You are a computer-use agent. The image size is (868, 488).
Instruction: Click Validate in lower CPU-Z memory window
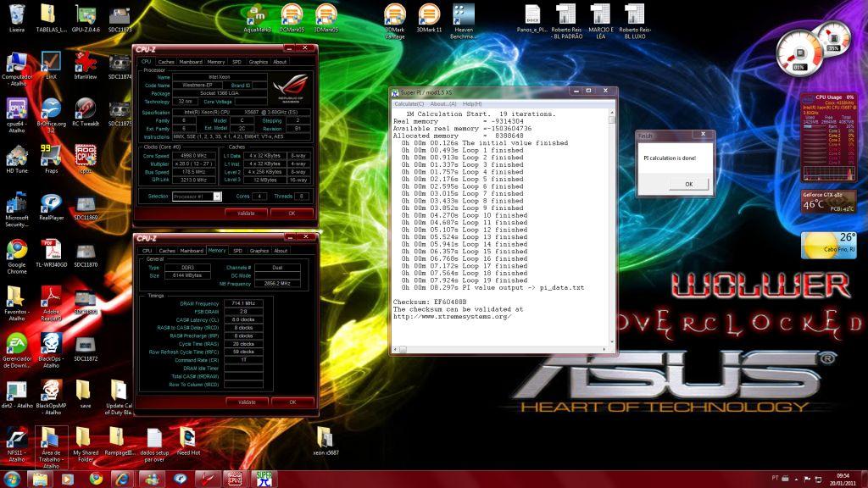(x=247, y=402)
